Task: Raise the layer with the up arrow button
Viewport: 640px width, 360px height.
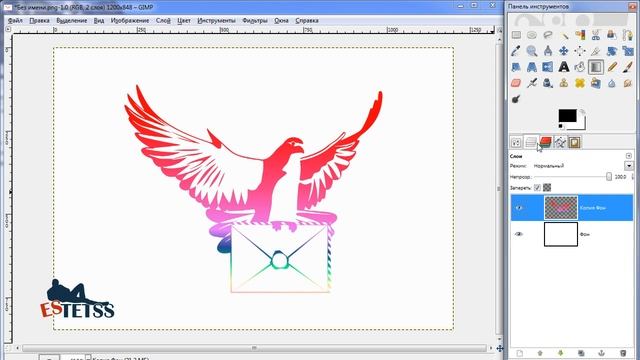Action: point(540,353)
